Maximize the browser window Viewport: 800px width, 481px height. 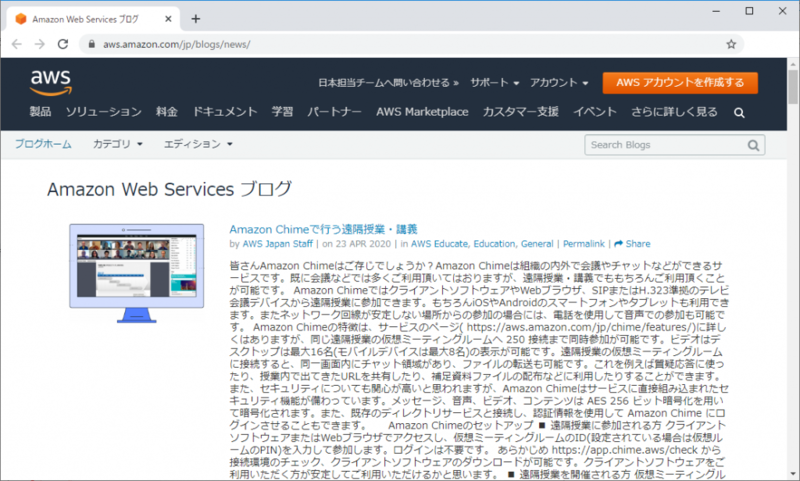[x=749, y=11]
